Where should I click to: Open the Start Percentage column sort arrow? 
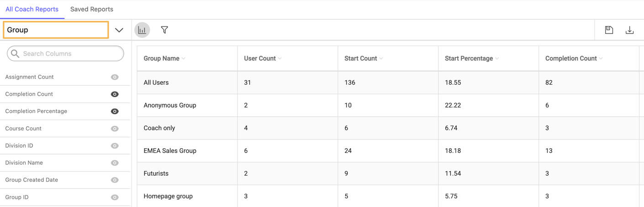(x=497, y=58)
